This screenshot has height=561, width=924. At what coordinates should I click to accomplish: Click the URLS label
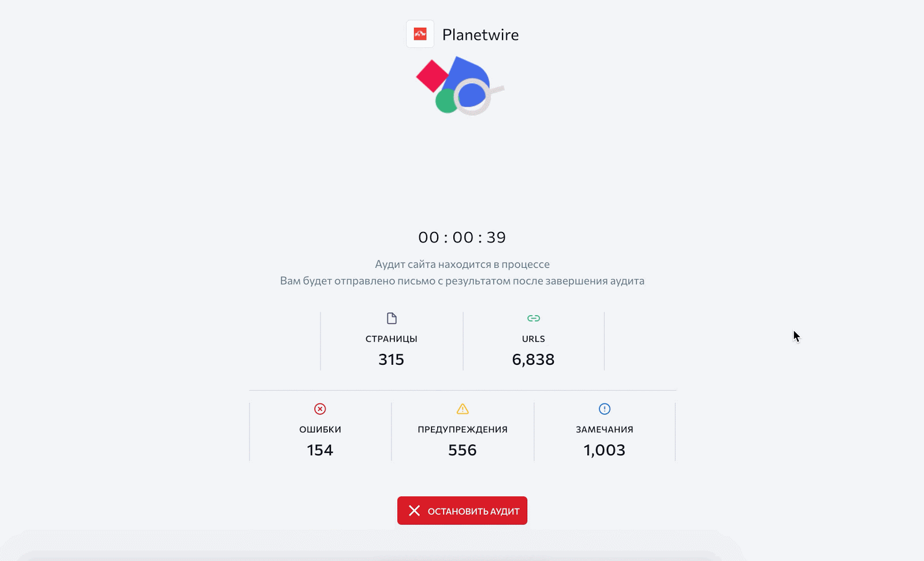pyautogui.click(x=534, y=339)
